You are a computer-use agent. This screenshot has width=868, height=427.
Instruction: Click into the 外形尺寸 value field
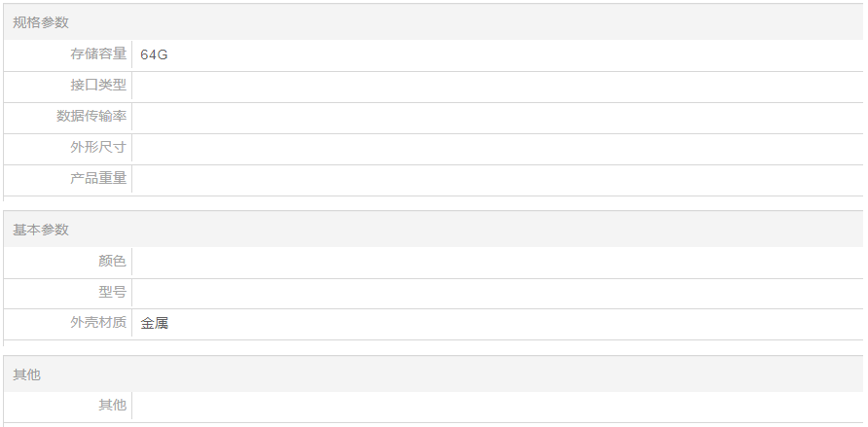(496, 148)
